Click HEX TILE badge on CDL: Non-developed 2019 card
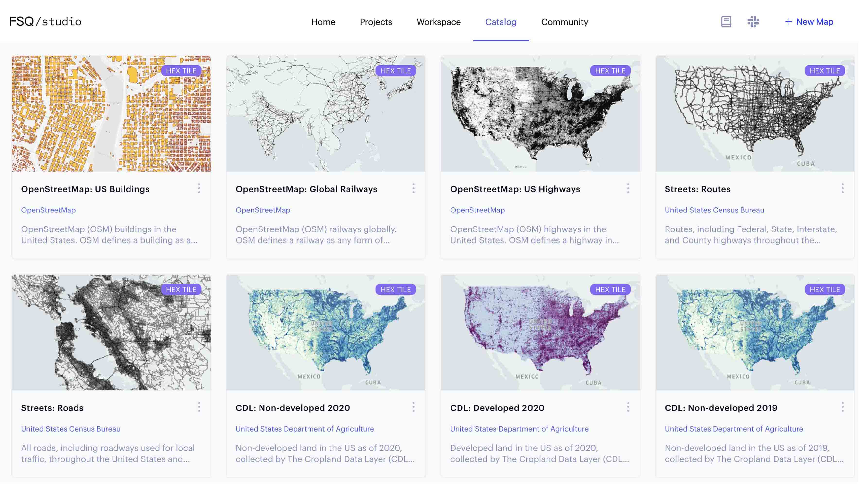The height and width of the screenshot is (494, 868). [825, 289]
